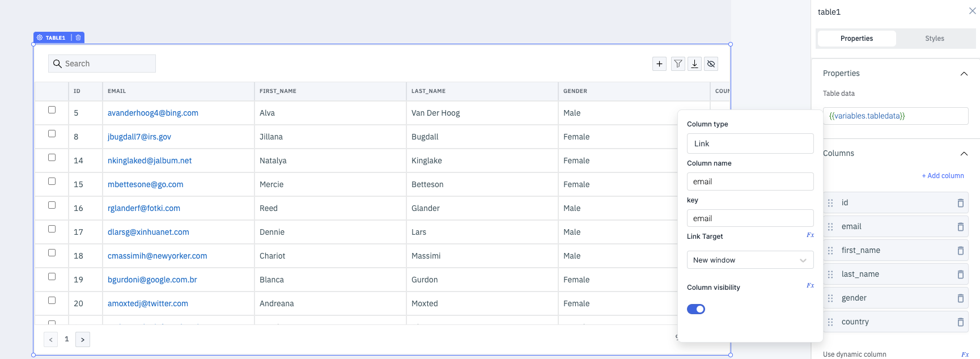
Task: Click the Fx icon next to Link Target
Action: click(x=810, y=235)
